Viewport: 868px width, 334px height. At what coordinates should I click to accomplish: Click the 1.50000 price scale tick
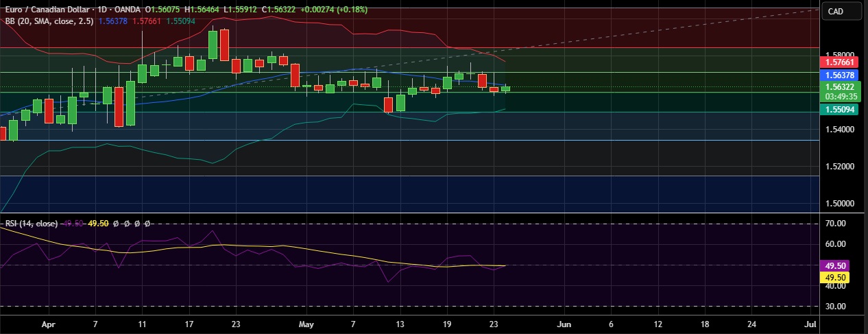(839, 204)
